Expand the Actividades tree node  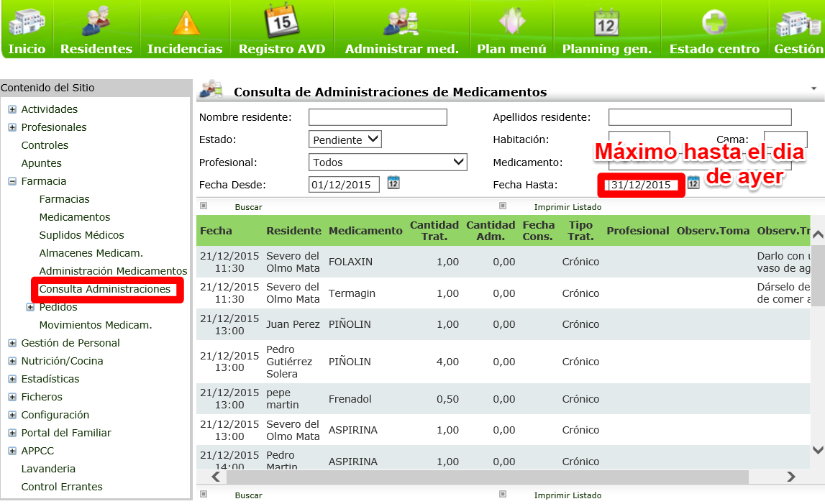(12, 109)
